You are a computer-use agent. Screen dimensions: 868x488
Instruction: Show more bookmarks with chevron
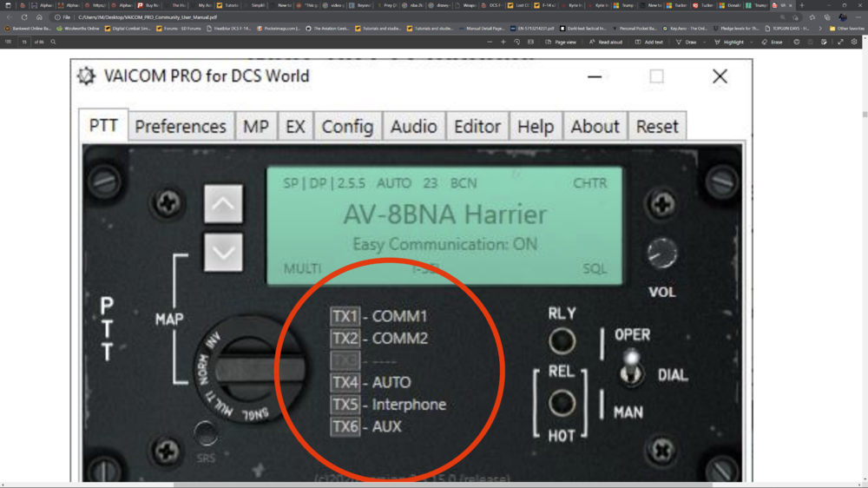click(x=820, y=29)
